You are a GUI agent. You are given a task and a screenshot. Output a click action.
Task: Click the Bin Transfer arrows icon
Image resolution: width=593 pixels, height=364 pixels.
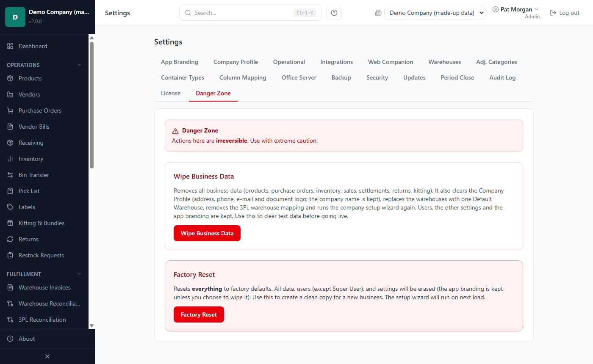tap(10, 175)
